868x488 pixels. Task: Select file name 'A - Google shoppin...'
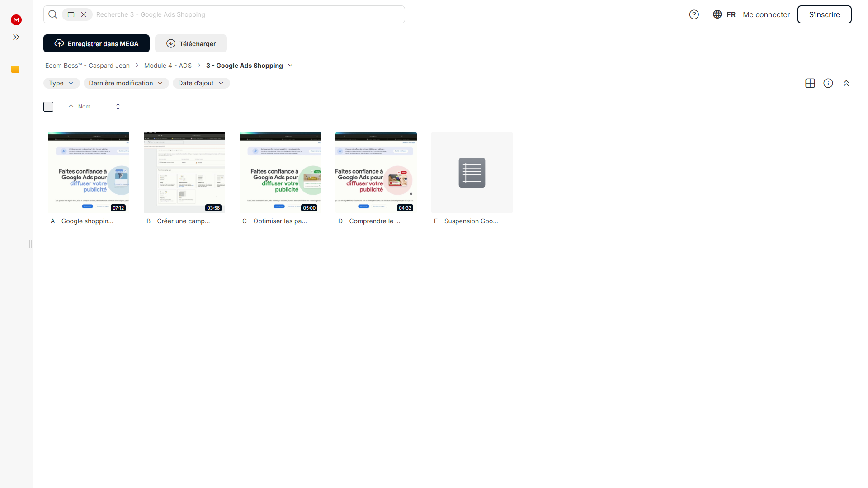82,221
